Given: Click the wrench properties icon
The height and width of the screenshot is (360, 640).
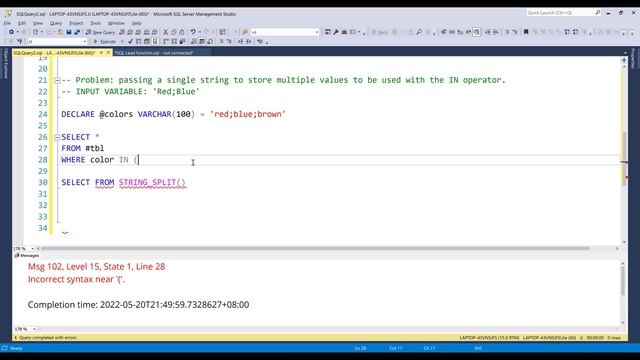Looking at the screenshot, I should 336,32.
